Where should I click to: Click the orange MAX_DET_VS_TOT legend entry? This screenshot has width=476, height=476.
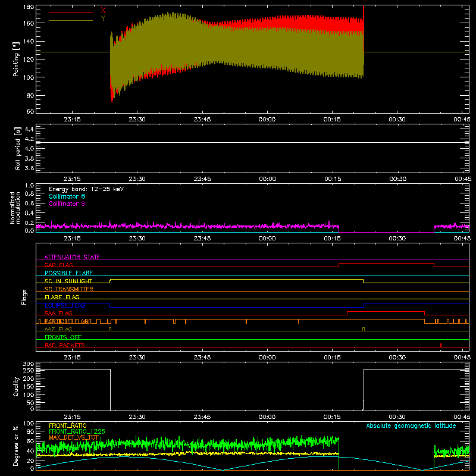click(x=74, y=437)
